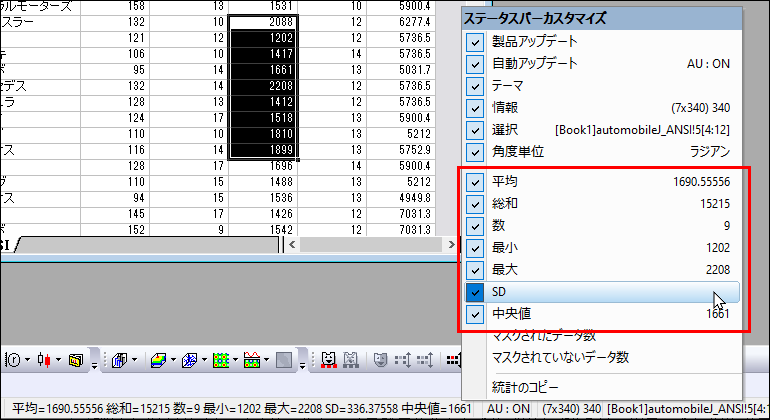Disable the 中央値 statistic checkbox

coord(475,314)
